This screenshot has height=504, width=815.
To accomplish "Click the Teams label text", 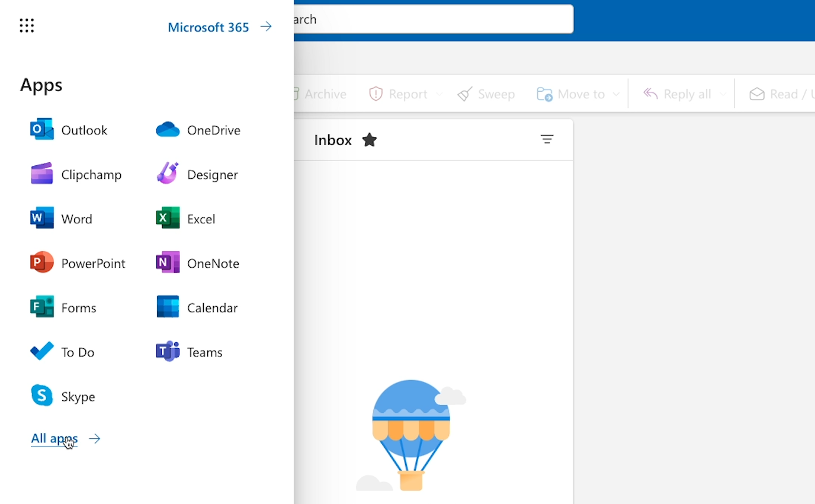I will coord(205,352).
